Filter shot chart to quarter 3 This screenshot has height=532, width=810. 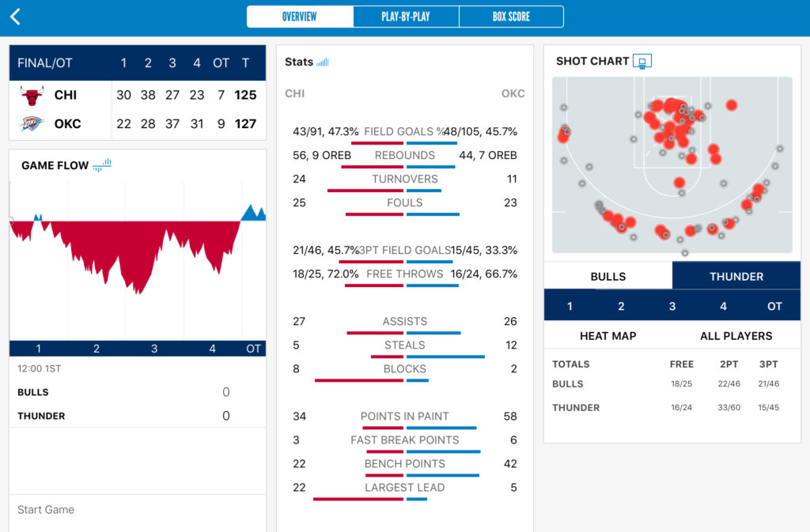coord(672,306)
